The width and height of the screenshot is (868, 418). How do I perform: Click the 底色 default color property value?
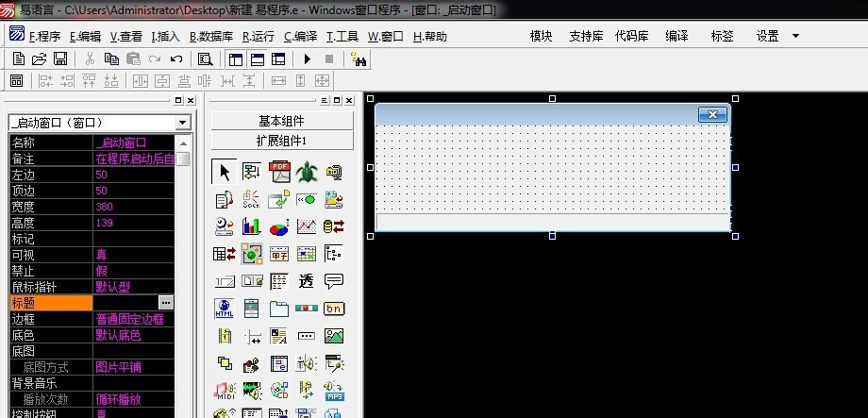134,335
